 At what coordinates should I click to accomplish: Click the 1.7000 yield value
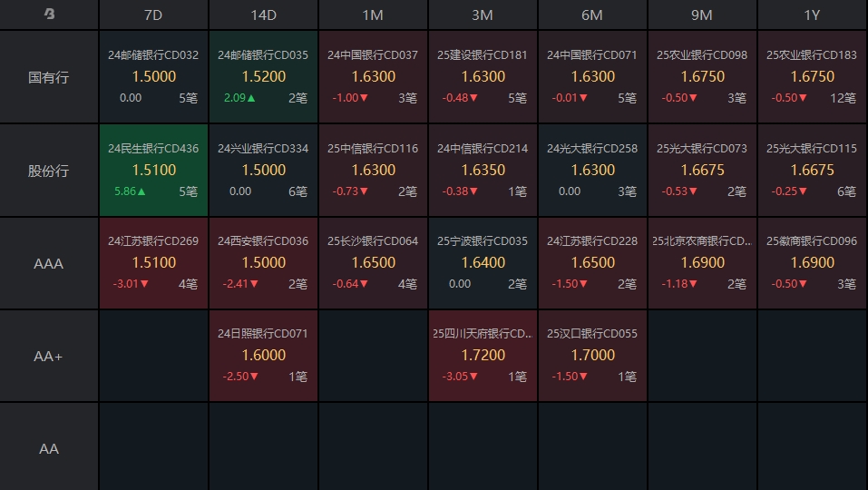(593, 355)
